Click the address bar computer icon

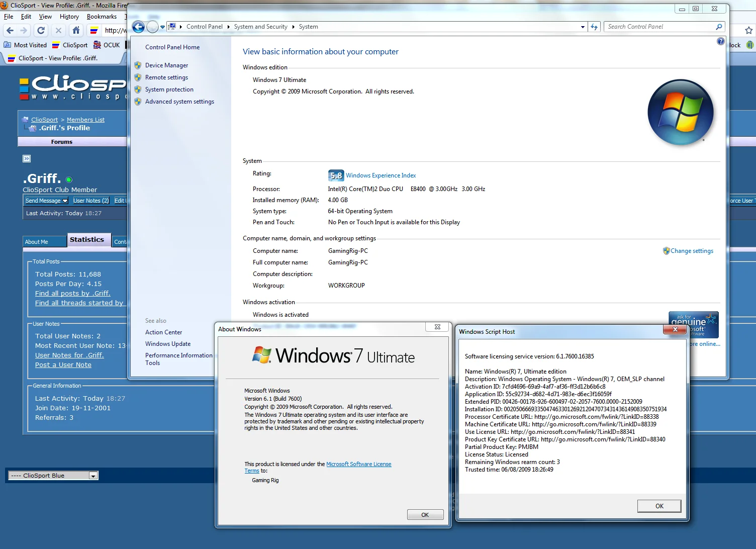(172, 27)
